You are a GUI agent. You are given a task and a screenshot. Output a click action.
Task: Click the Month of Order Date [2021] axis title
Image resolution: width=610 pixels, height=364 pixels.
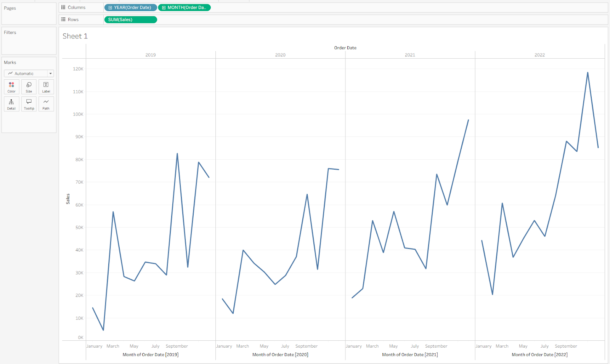tap(410, 354)
